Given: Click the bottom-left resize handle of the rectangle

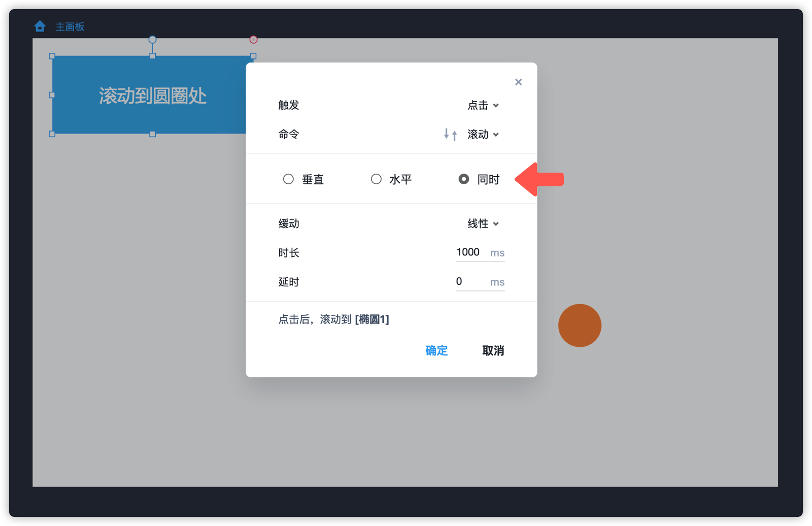Looking at the screenshot, I should click(x=52, y=134).
